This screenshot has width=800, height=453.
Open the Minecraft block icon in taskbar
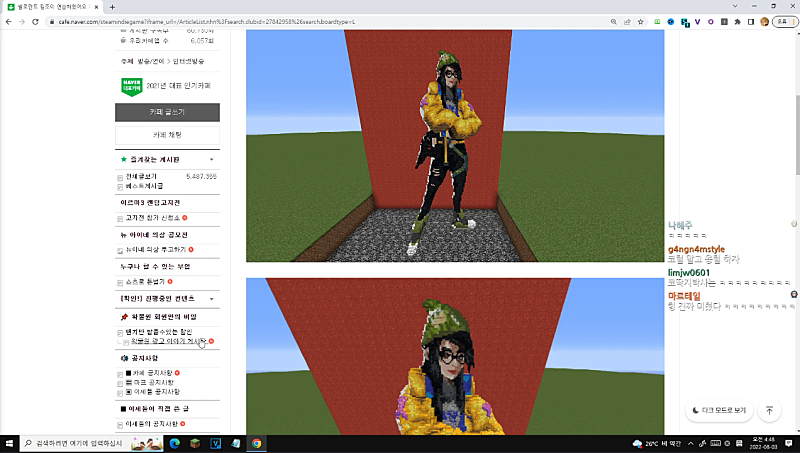coord(195,443)
